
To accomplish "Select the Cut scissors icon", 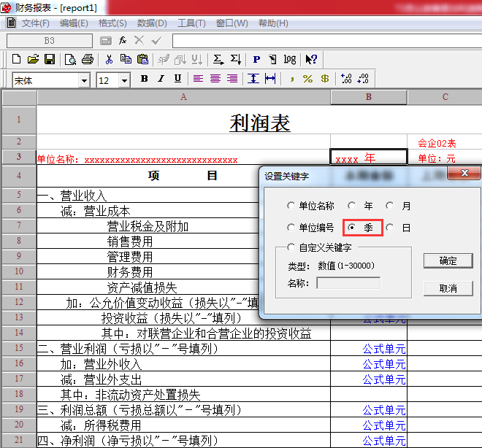I will click(x=109, y=59).
